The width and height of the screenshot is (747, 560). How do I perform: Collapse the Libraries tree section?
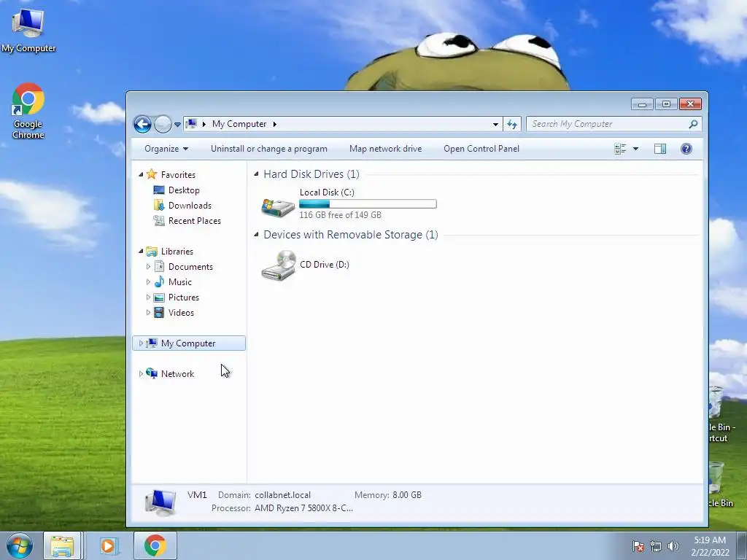coord(141,252)
